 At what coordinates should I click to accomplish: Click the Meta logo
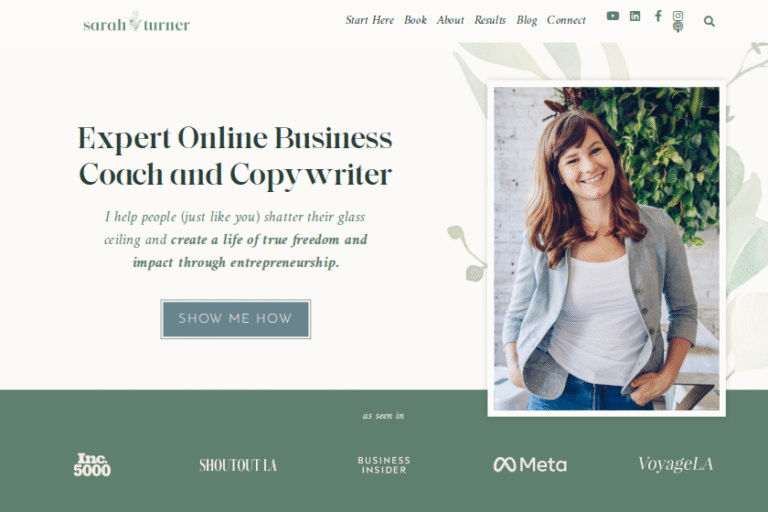click(530, 464)
